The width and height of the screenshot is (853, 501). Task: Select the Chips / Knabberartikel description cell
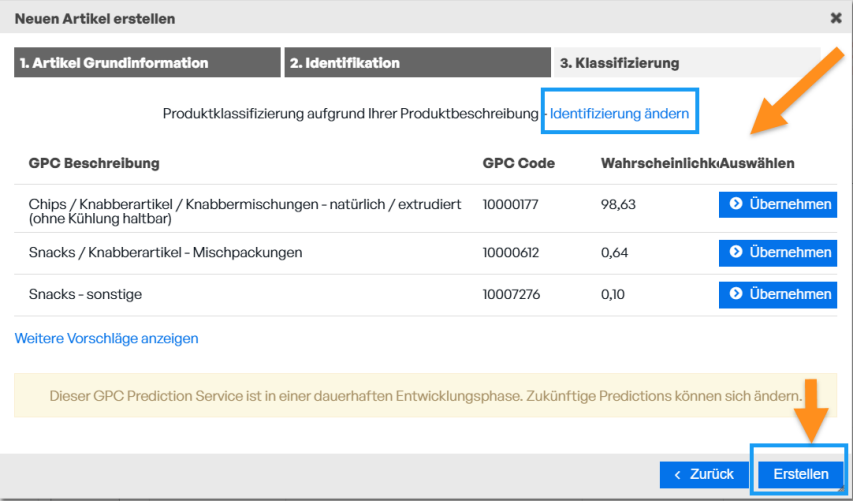[245, 212]
